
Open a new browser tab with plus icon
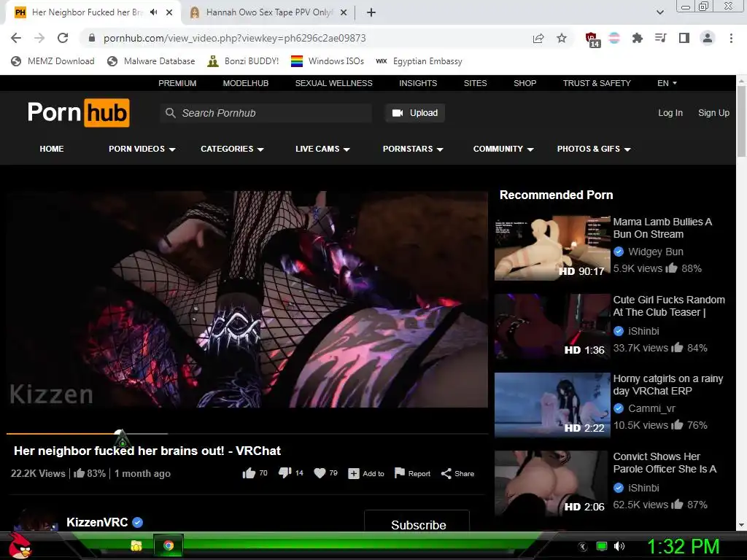[371, 13]
